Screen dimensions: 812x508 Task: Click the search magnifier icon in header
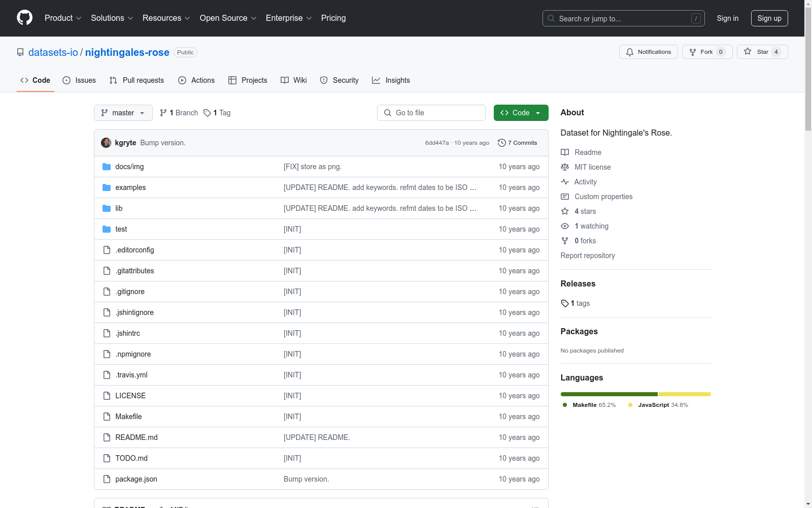click(x=551, y=18)
